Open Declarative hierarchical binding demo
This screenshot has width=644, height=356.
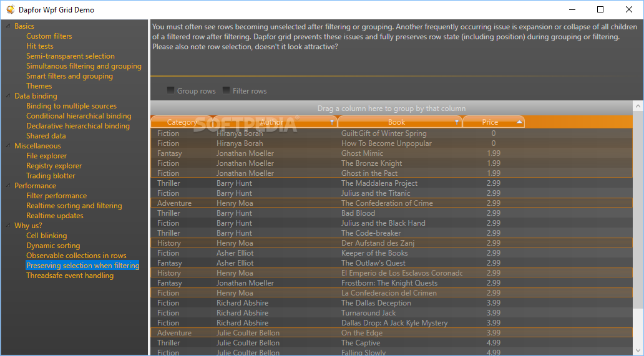click(x=78, y=126)
